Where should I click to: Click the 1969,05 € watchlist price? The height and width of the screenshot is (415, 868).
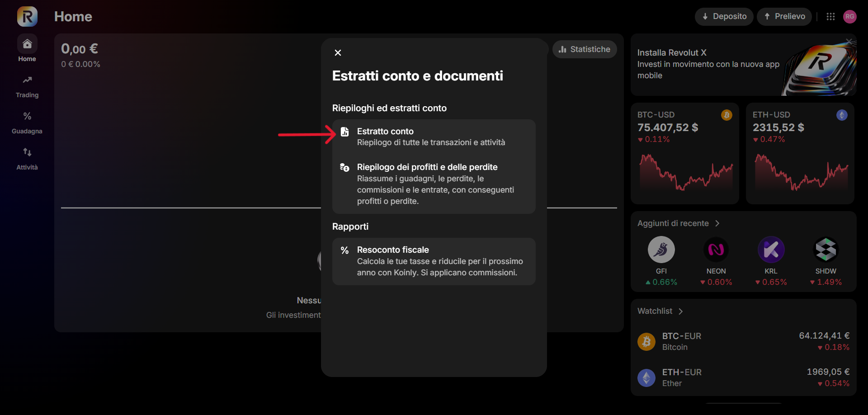click(828, 372)
